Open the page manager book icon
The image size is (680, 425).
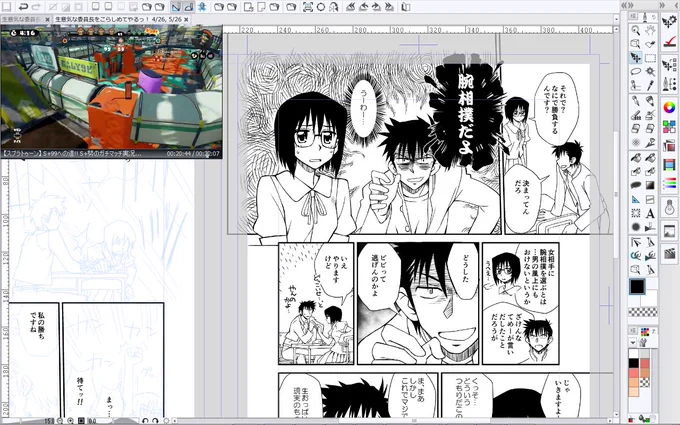point(405,7)
